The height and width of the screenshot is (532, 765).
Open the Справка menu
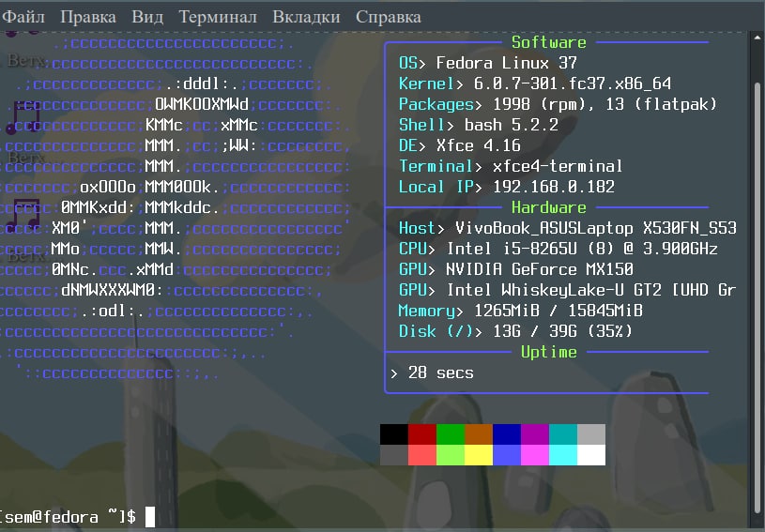[389, 17]
